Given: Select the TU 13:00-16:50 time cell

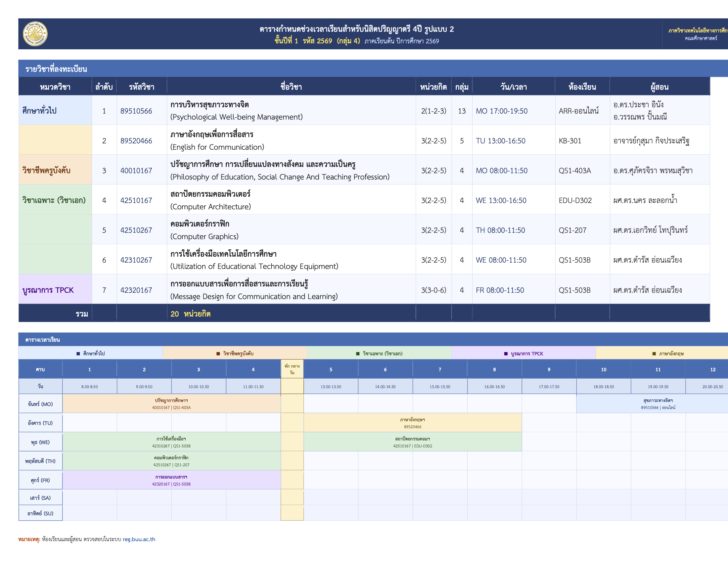Looking at the screenshot, I should pyautogui.click(x=514, y=140).
